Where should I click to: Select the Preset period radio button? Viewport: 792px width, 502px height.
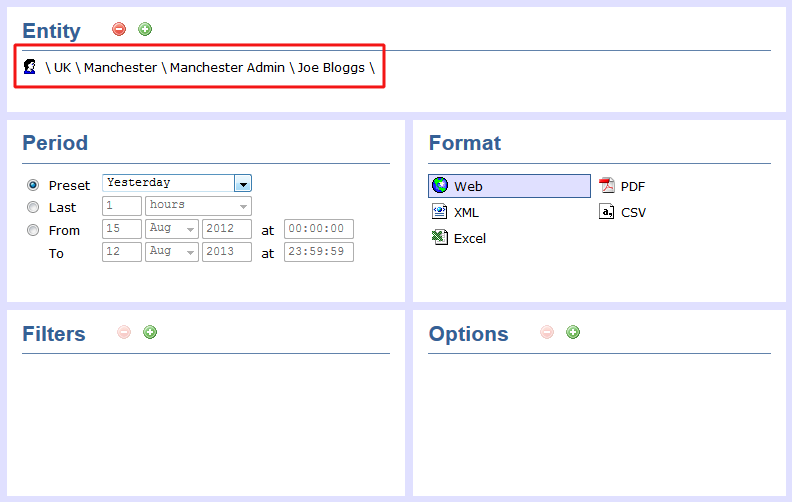coord(33,185)
